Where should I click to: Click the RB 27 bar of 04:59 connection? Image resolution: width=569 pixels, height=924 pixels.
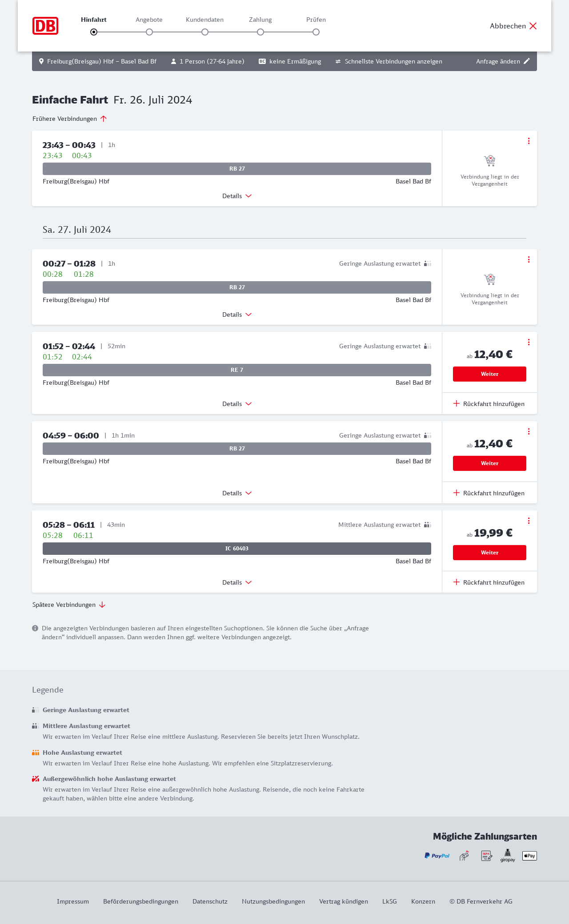(x=237, y=449)
